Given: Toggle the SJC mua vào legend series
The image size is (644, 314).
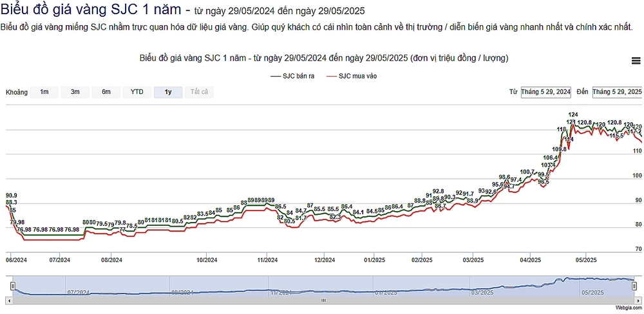Looking at the screenshot, I should point(352,76).
